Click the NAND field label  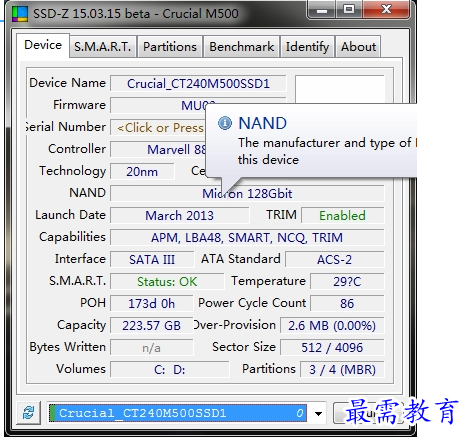pyautogui.click(x=87, y=193)
